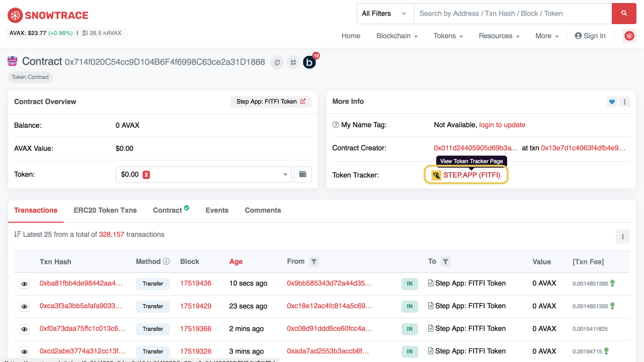
Task: Click the heart icon in More Info
Action: click(612, 102)
